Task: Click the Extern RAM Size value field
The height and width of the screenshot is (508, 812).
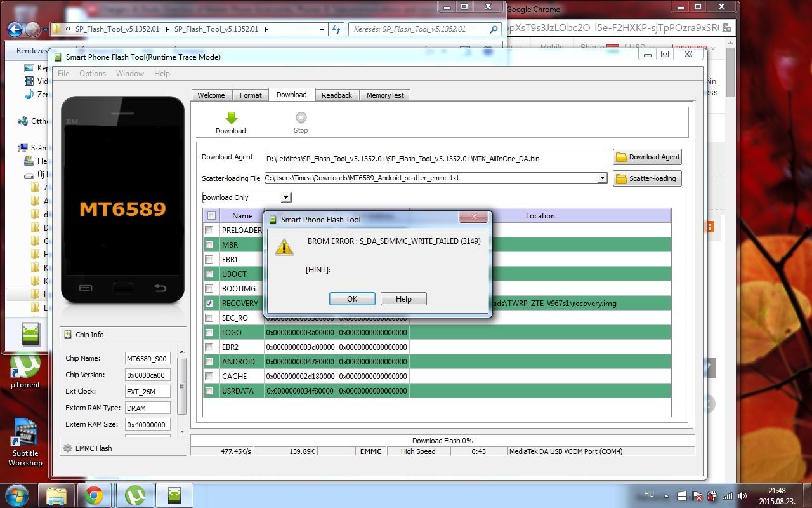Action: [148, 424]
